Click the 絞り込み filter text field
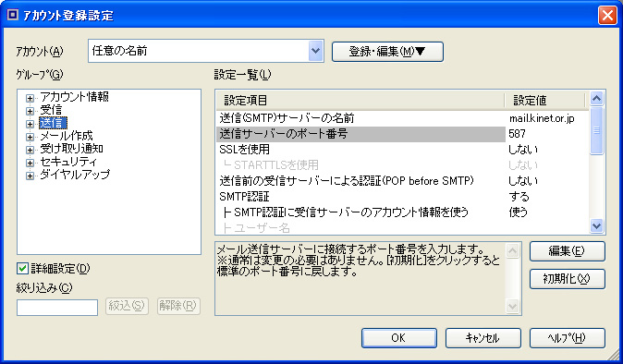The height and width of the screenshot is (364, 623). [x=57, y=308]
